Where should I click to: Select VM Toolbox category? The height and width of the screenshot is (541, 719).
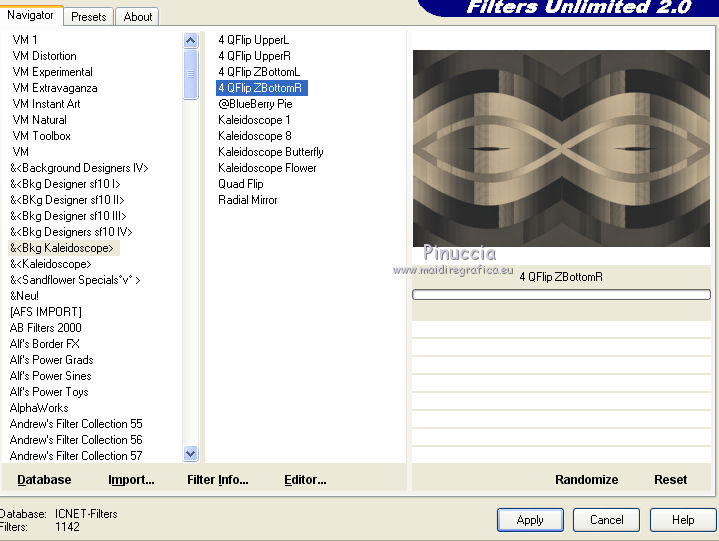click(x=41, y=136)
